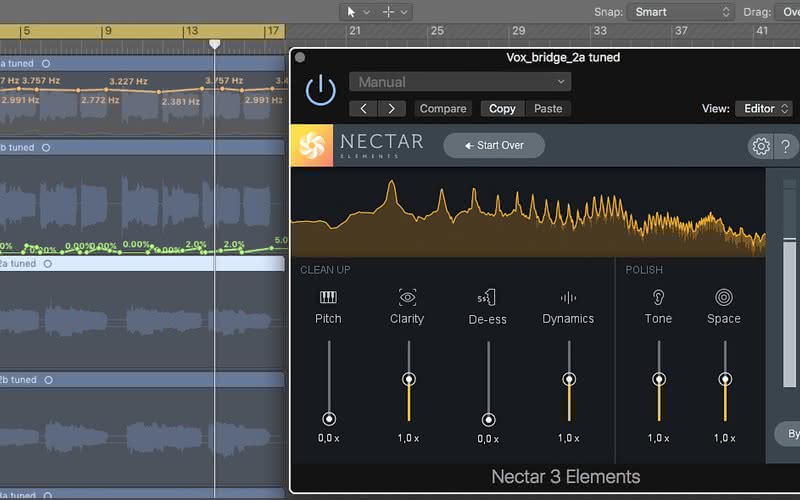The width and height of the screenshot is (800, 500).
Task: Click the Tone 1,0 x value
Action: [x=658, y=438]
